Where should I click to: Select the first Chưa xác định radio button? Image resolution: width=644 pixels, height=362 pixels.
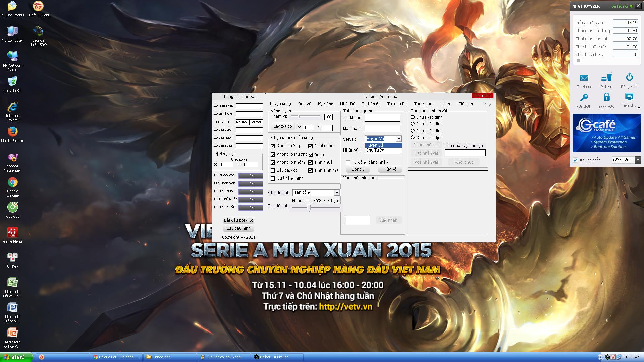413,117
